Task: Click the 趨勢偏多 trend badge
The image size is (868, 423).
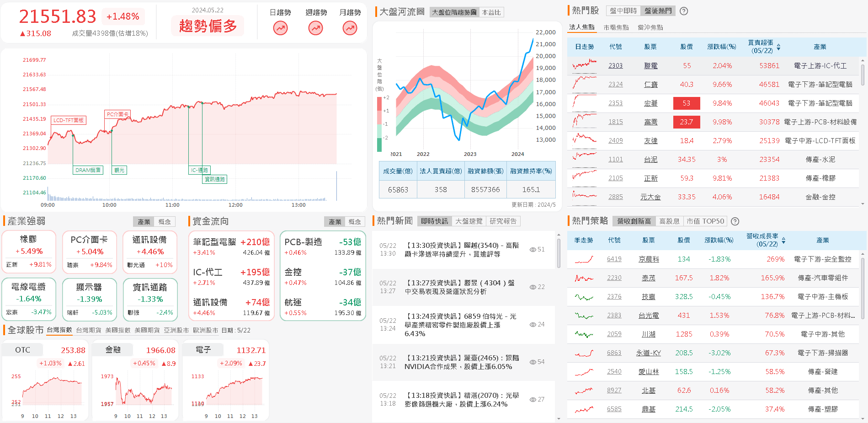Action: [x=208, y=26]
